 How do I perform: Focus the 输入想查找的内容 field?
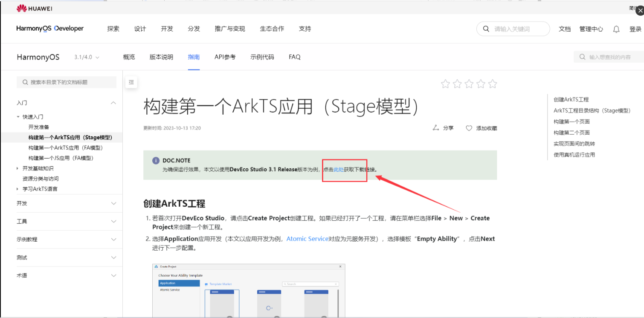[609, 57]
